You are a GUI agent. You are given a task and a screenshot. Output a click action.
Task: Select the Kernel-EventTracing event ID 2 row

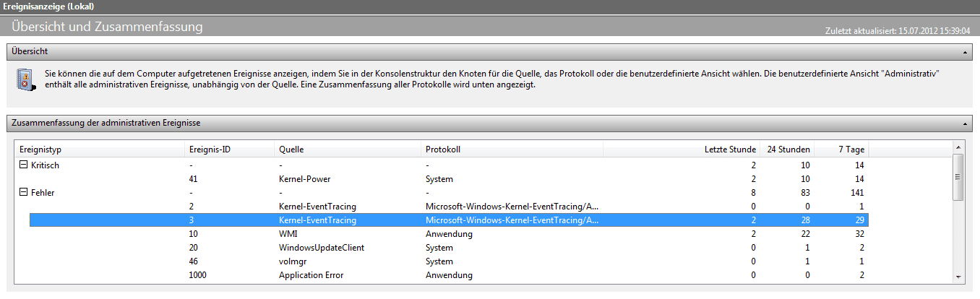[x=317, y=207]
